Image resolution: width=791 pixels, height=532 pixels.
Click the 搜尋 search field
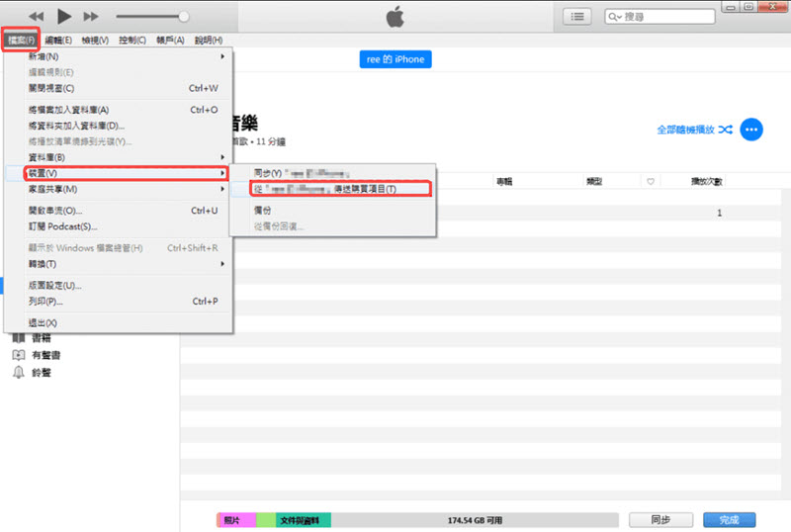click(x=662, y=17)
